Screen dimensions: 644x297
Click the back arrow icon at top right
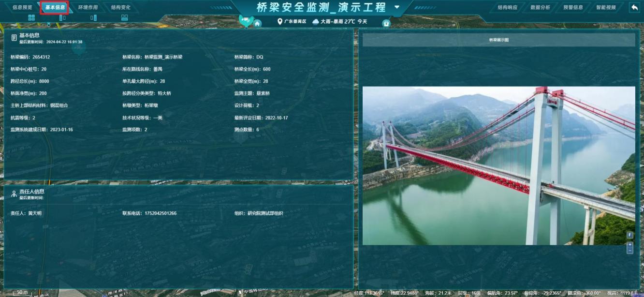(634, 7)
